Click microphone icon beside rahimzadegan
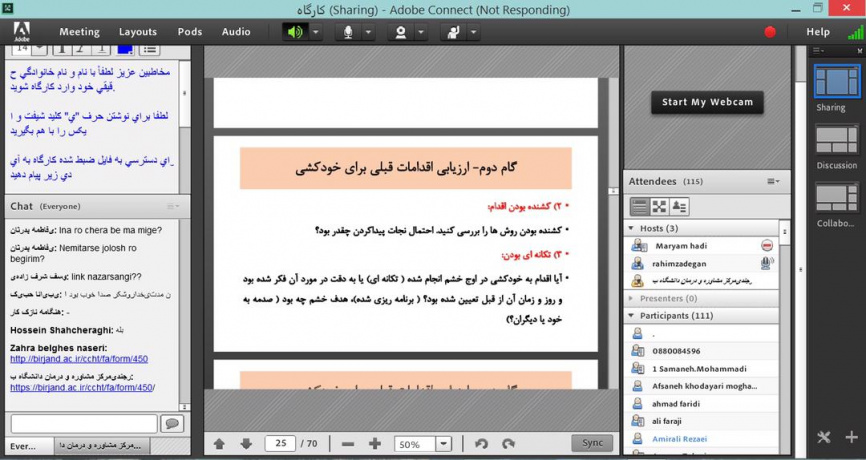This screenshot has width=866, height=460. [767, 263]
